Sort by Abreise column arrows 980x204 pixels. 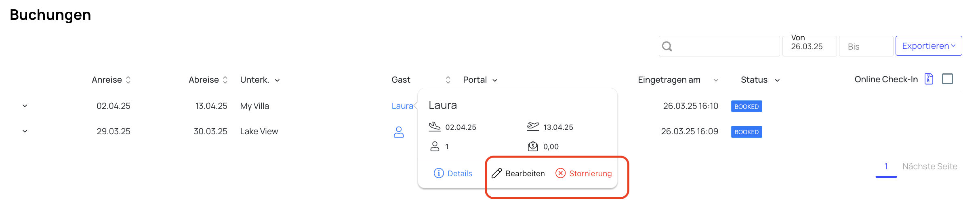225,80
